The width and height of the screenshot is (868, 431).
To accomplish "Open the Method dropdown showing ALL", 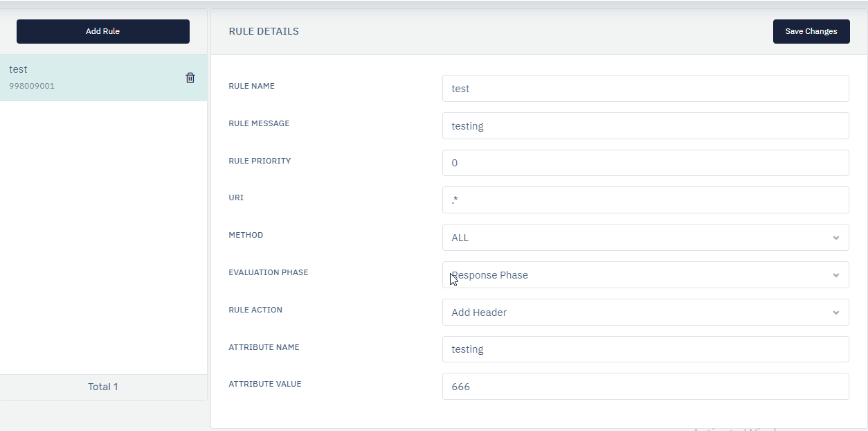I will 646,237.
